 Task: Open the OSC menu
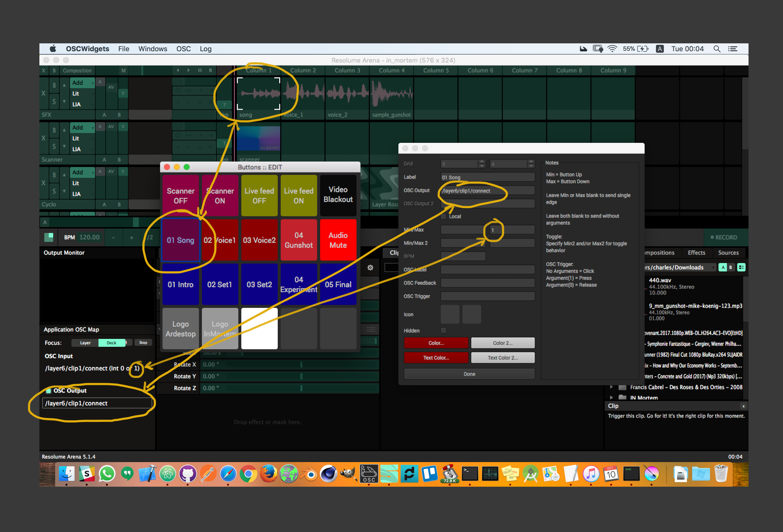pyautogui.click(x=183, y=49)
